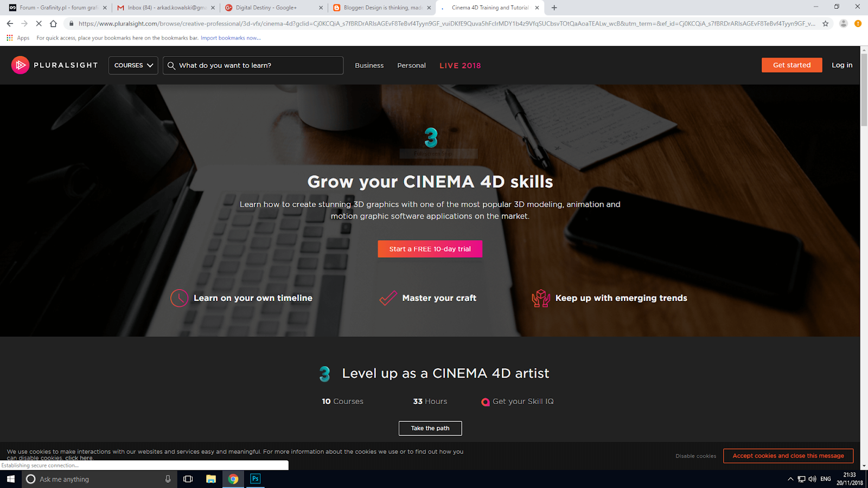
Task: Open Task View on taskbar
Action: point(188,479)
